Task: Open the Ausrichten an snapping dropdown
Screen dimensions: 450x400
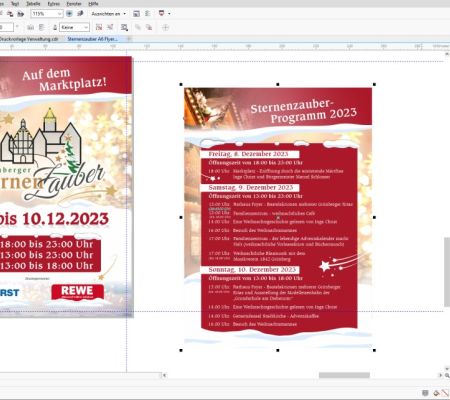Action: point(109,14)
